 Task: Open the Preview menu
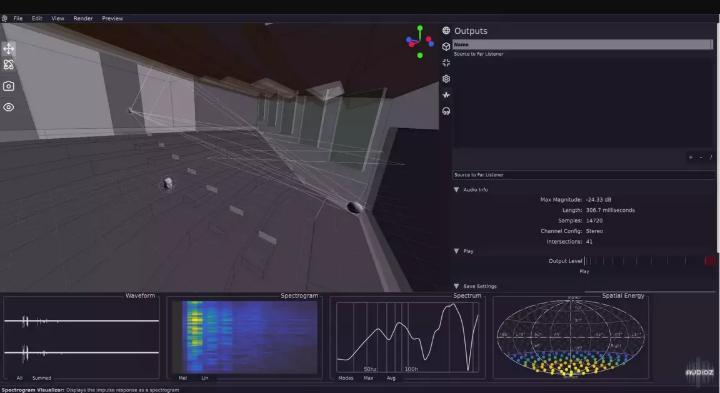(112, 18)
